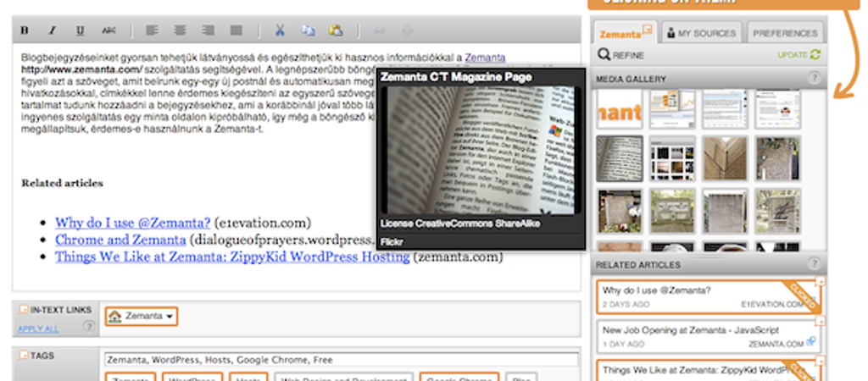
Task: Toggle bold formatting in the editor toolbar
Action: [x=25, y=31]
